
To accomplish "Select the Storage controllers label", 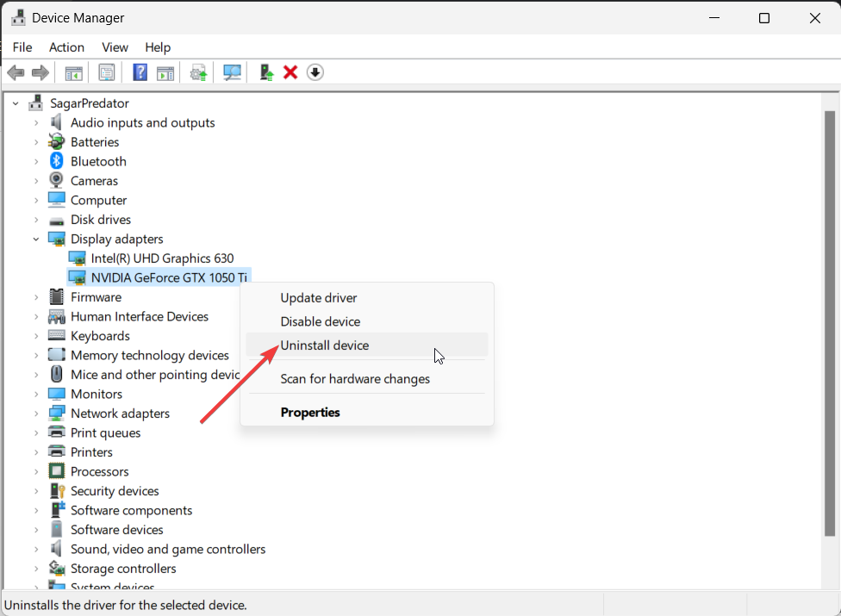I will [123, 569].
